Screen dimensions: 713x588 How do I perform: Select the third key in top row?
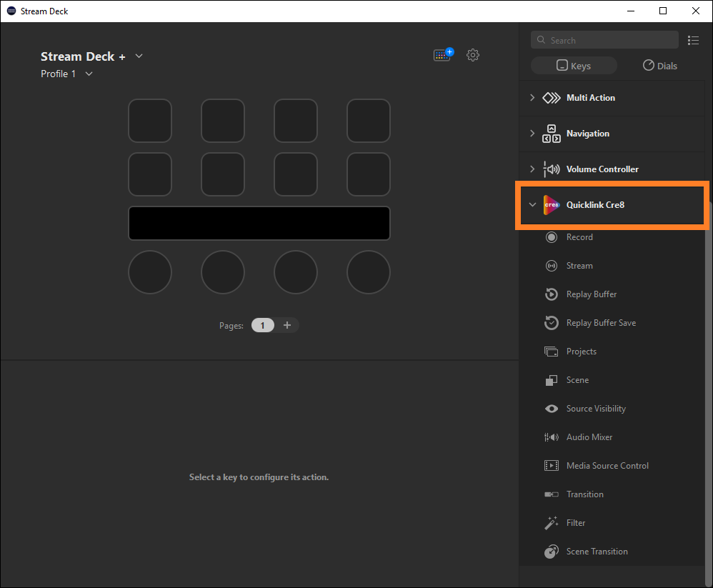click(x=296, y=121)
